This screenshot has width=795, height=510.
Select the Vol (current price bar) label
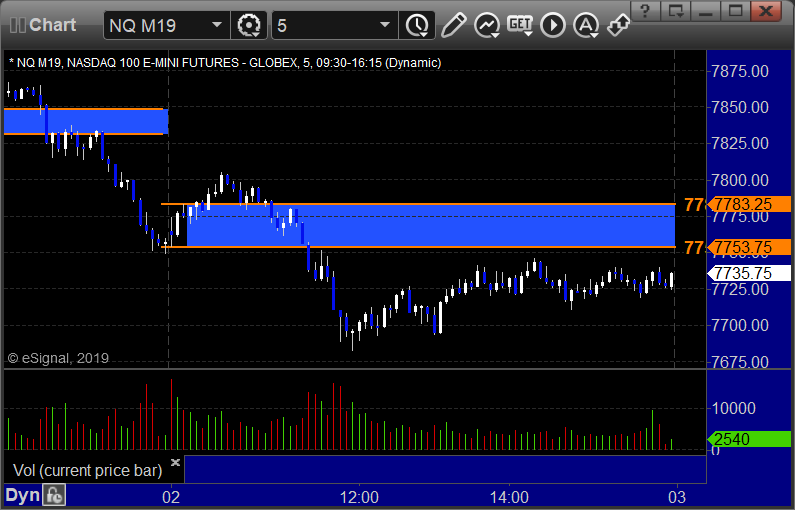87,470
